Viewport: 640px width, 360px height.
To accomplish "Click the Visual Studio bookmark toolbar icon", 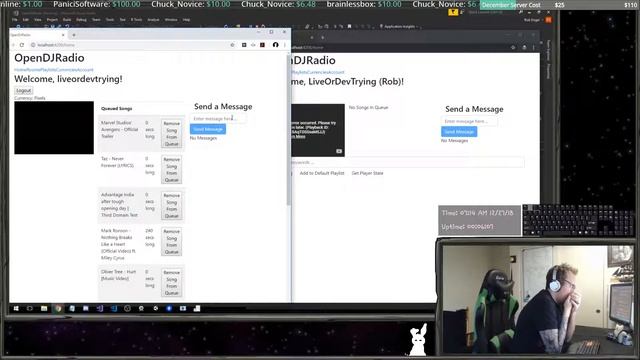I will pos(349,26).
